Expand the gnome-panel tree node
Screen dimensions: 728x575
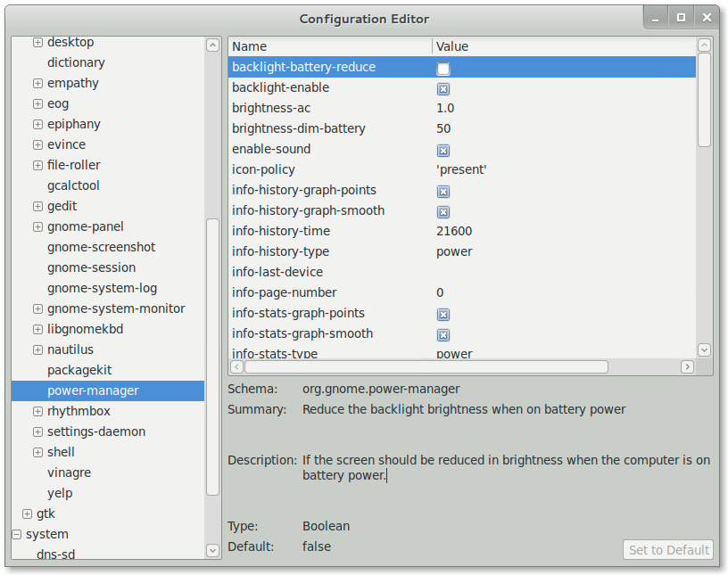37,226
